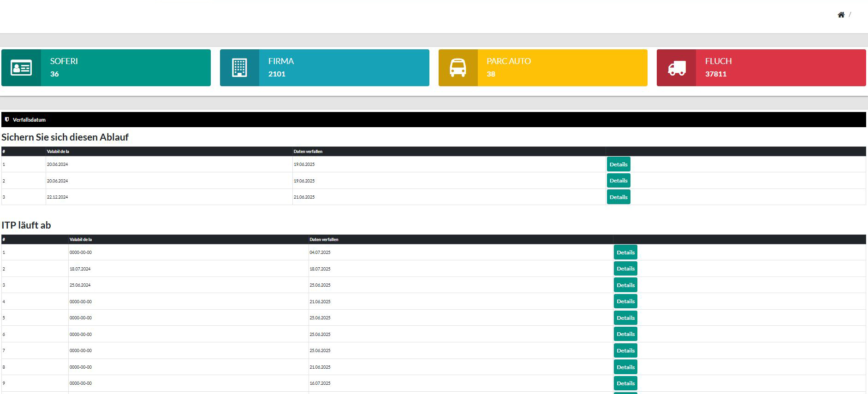Click the home icon in breadcrumb
This screenshot has height=394, width=868.
(841, 15)
